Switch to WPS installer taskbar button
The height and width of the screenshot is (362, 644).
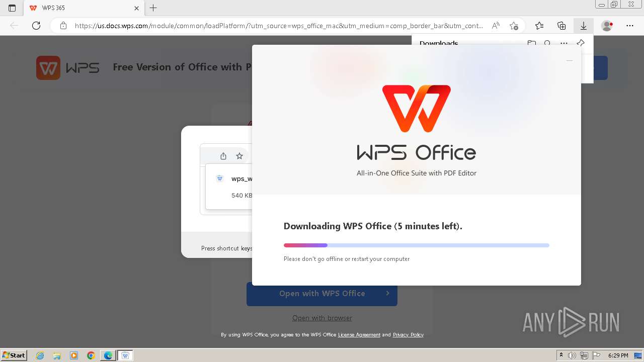pyautogui.click(x=125, y=355)
